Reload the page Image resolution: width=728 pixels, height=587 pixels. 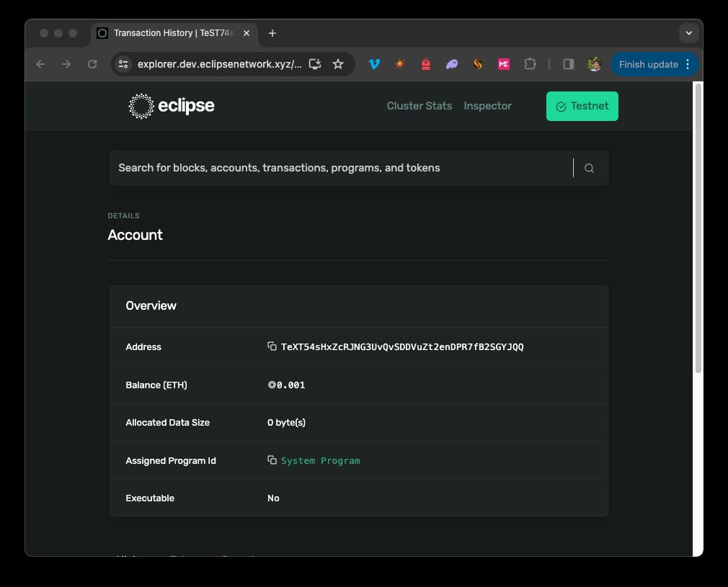[x=92, y=64]
